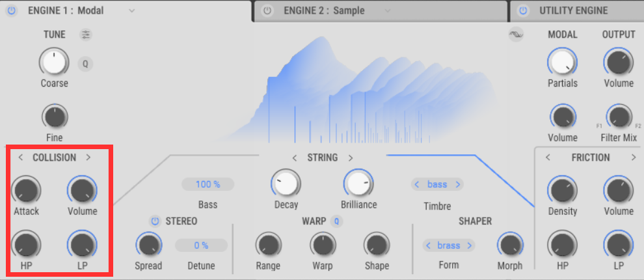Click the Modal Volume knob
Screen dimensions: 644x280
(562, 117)
